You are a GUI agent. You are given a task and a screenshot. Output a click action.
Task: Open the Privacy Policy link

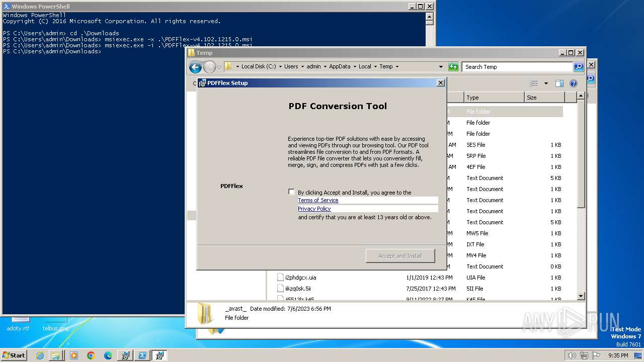pos(314,209)
